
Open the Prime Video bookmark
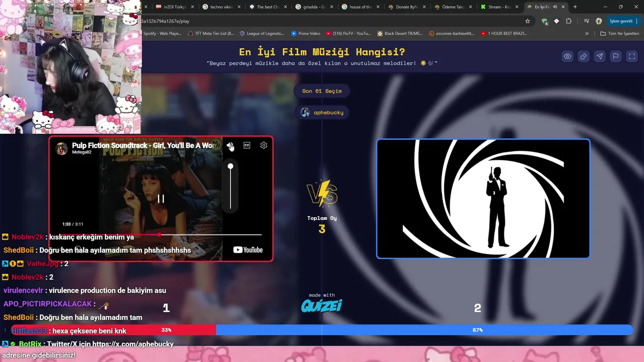[x=305, y=34]
